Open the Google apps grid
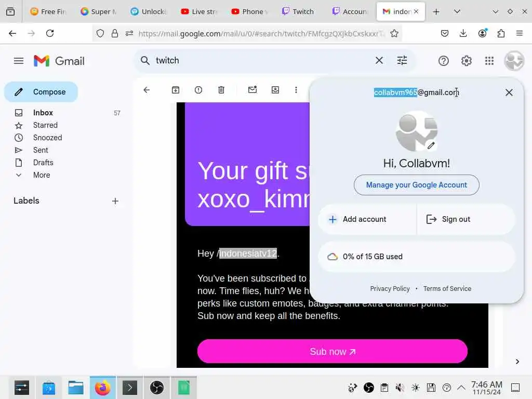Screen dimensions: 532x399 click(x=489, y=61)
